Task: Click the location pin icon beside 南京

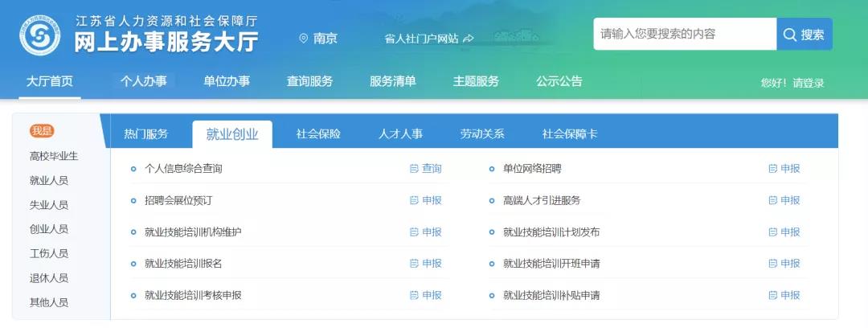Action: (303, 39)
